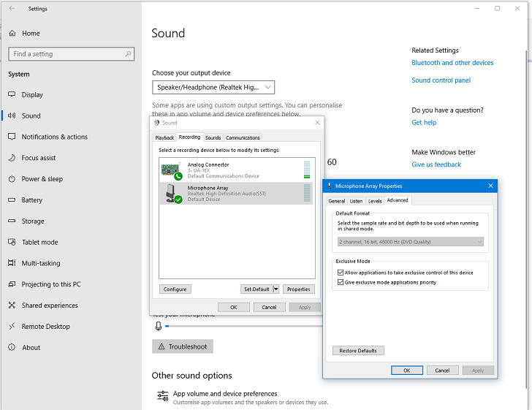Click the About info icon

[12, 347]
